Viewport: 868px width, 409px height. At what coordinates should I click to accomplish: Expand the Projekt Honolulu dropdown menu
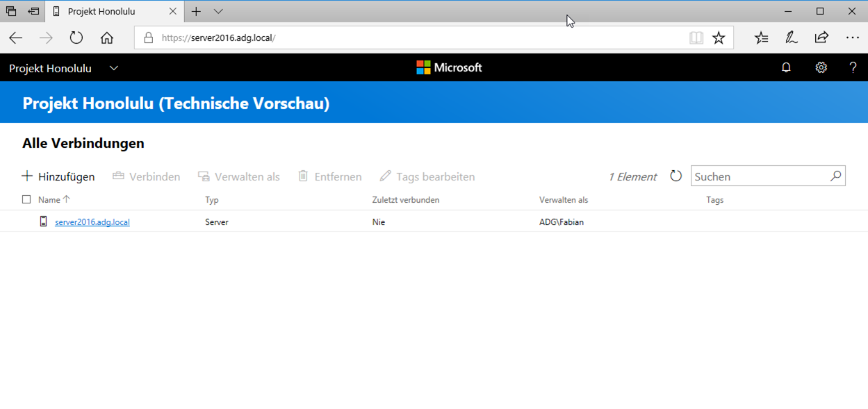click(x=114, y=68)
